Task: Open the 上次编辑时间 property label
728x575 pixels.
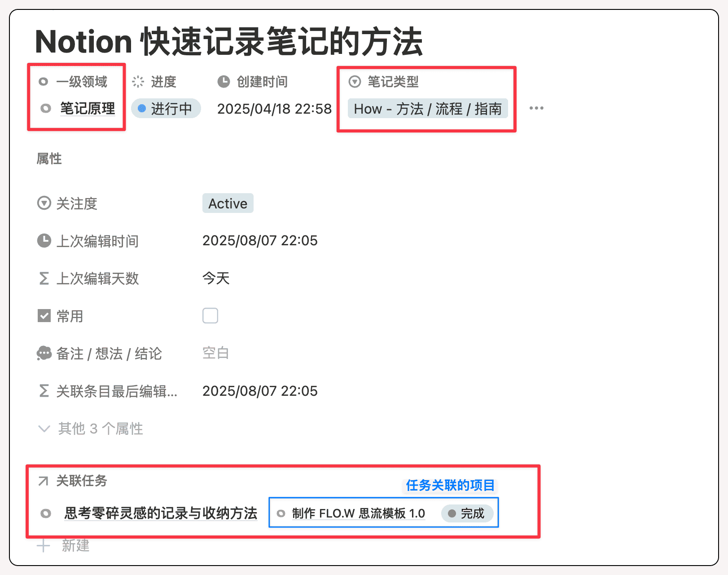Action: [x=97, y=241]
